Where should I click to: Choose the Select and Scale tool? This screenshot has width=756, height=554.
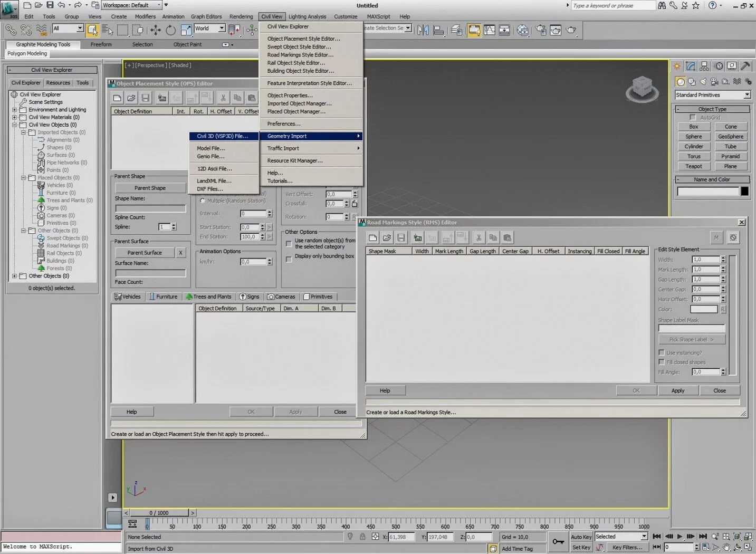coord(186,30)
